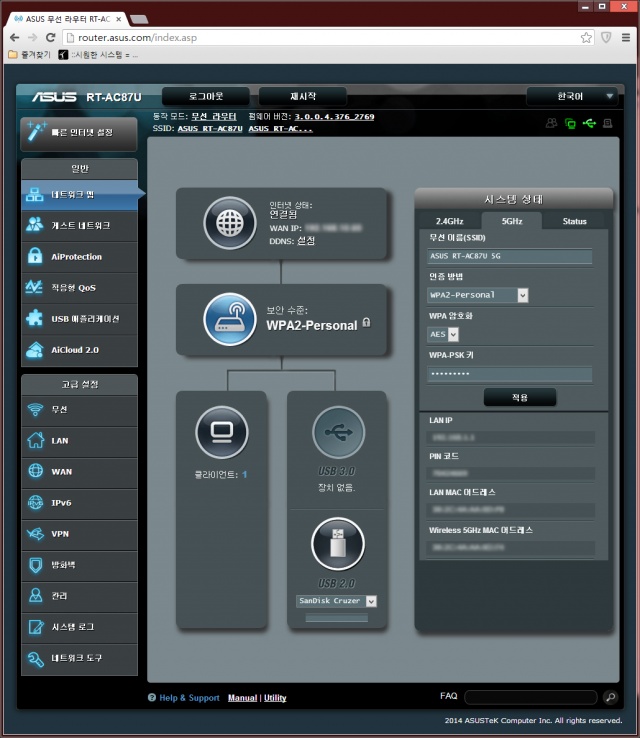Viewport: 640px width, 738px height.
Task: Open AiCloud 2.0 cloud icon
Action: click(35, 350)
